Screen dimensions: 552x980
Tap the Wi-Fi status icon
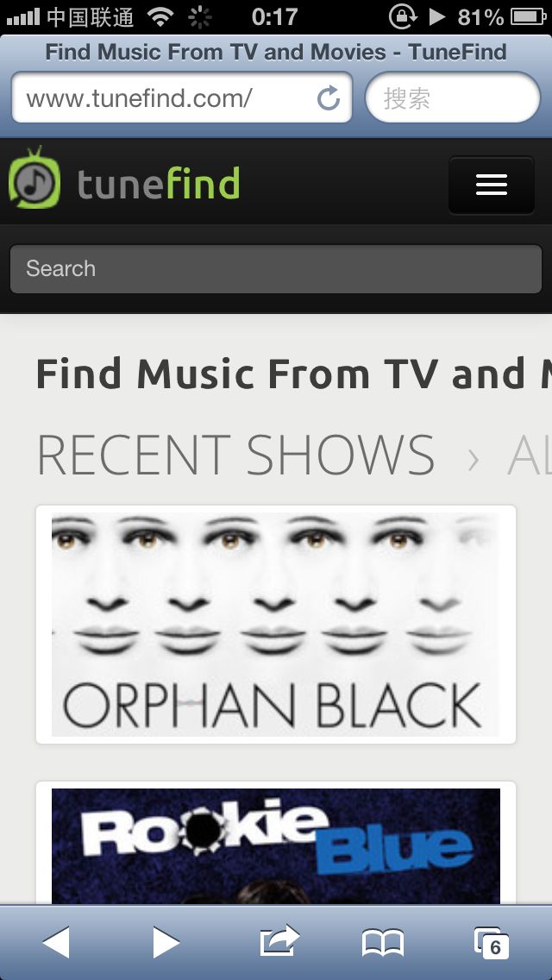161,17
